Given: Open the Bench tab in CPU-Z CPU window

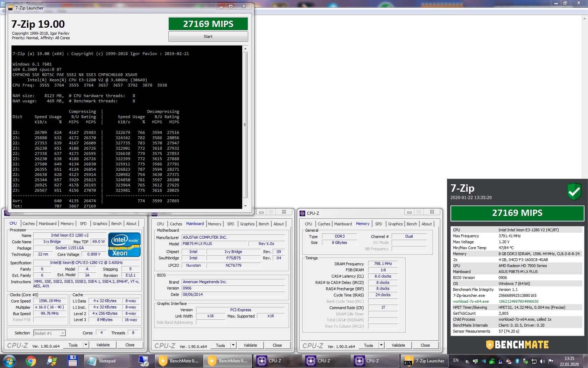Looking at the screenshot, I should coord(117,224).
